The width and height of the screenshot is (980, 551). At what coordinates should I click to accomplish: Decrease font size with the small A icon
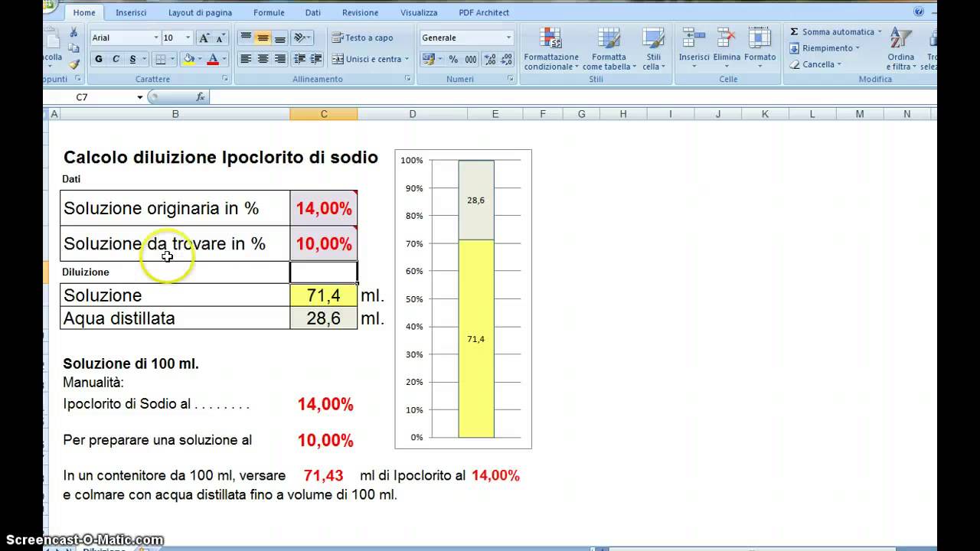pos(220,37)
